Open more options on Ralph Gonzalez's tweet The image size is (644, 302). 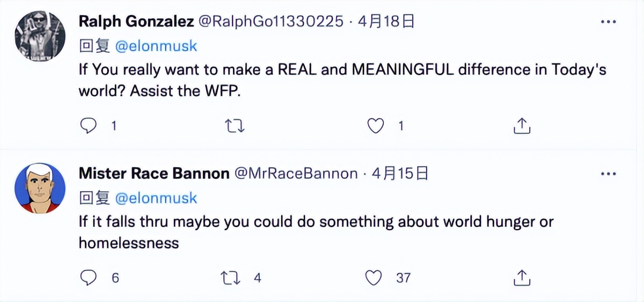(608, 22)
